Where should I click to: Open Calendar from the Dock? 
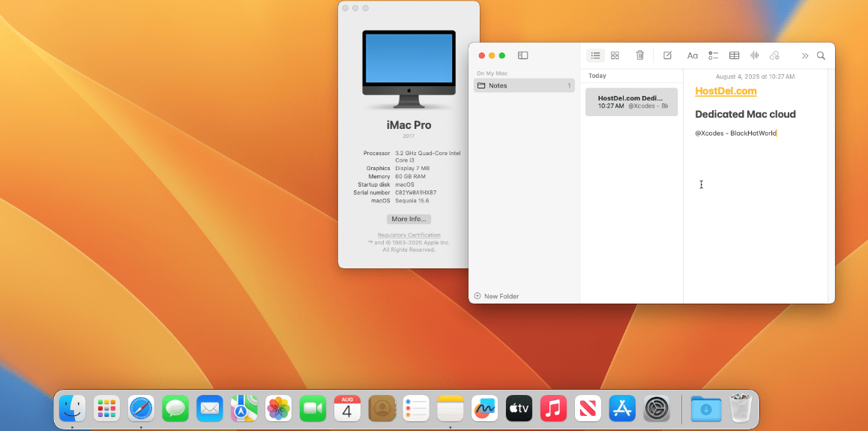(347, 409)
